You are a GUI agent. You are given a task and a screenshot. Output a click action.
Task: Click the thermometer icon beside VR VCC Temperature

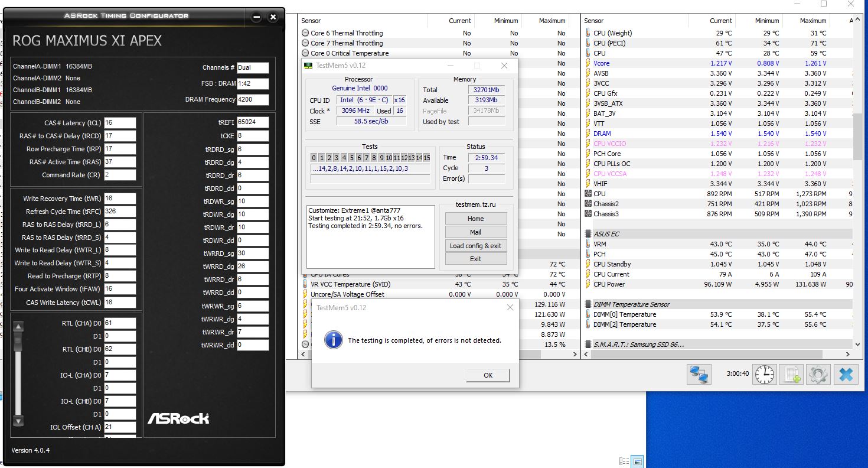click(305, 284)
